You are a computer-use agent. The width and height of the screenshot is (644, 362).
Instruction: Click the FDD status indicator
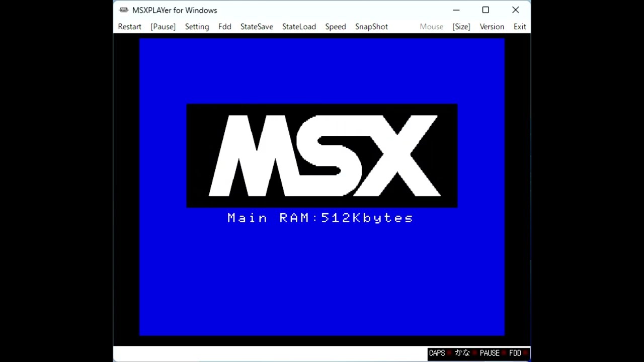518,353
